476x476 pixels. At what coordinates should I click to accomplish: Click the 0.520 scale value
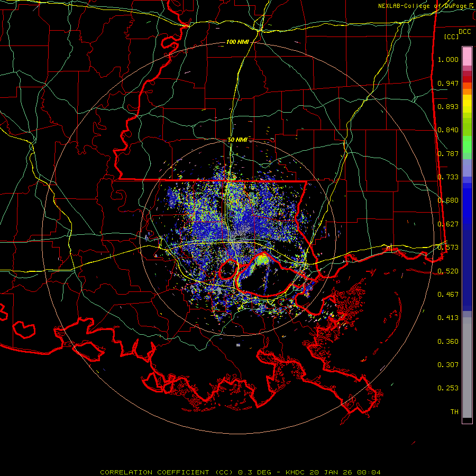click(448, 271)
